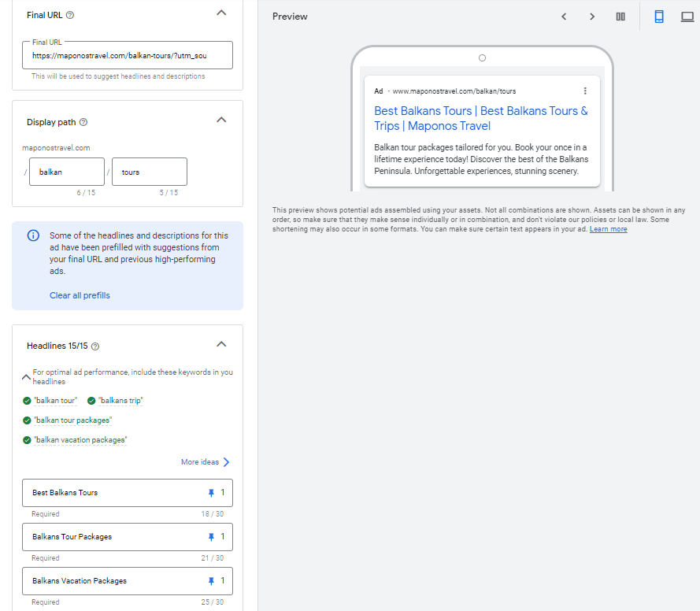Click Display path help question icon
This screenshot has height=611, width=700.
click(83, 122)
